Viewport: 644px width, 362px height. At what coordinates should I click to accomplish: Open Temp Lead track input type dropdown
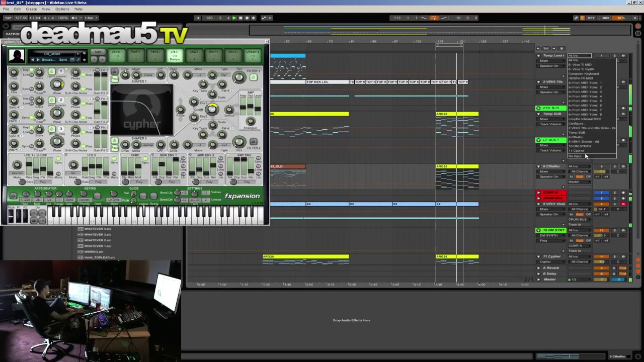click(x=579, y=56)
